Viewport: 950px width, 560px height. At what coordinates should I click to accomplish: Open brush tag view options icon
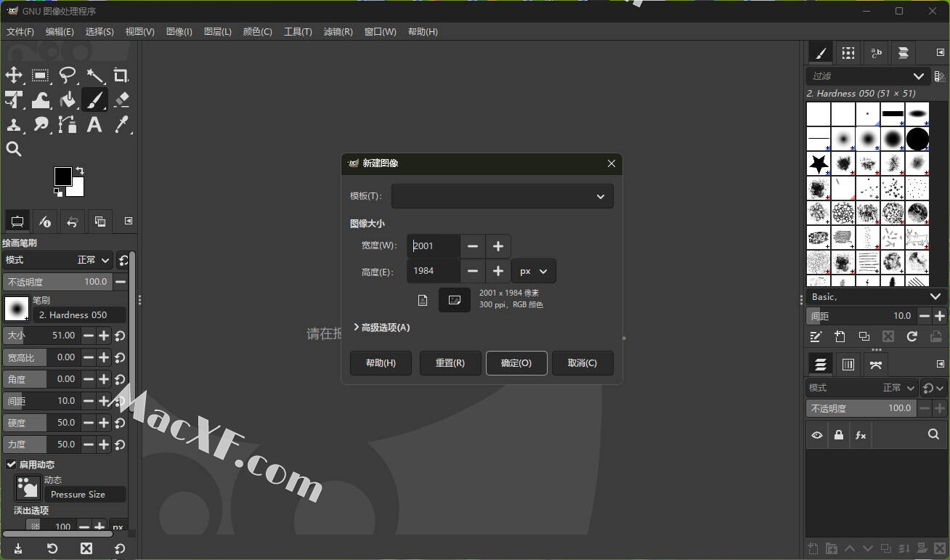[x=940, y=76]
